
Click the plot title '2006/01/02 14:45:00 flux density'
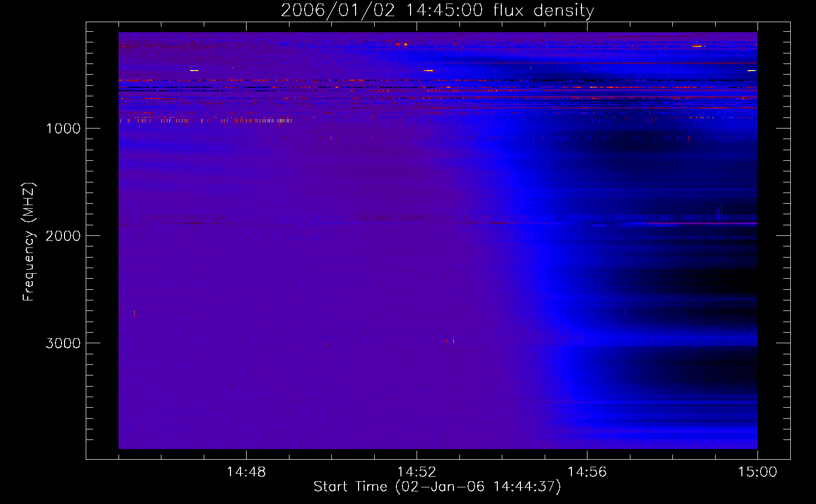437,11
